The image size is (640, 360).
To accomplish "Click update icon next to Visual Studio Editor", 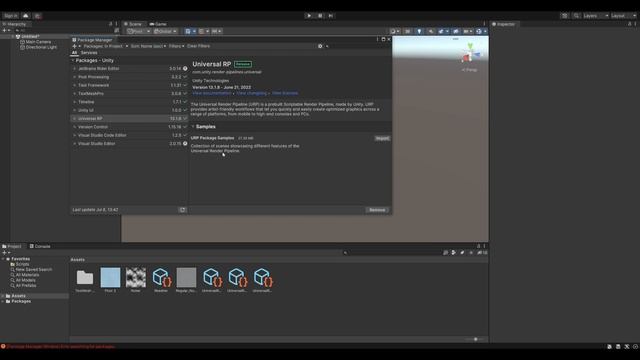I will click(185, 144).
